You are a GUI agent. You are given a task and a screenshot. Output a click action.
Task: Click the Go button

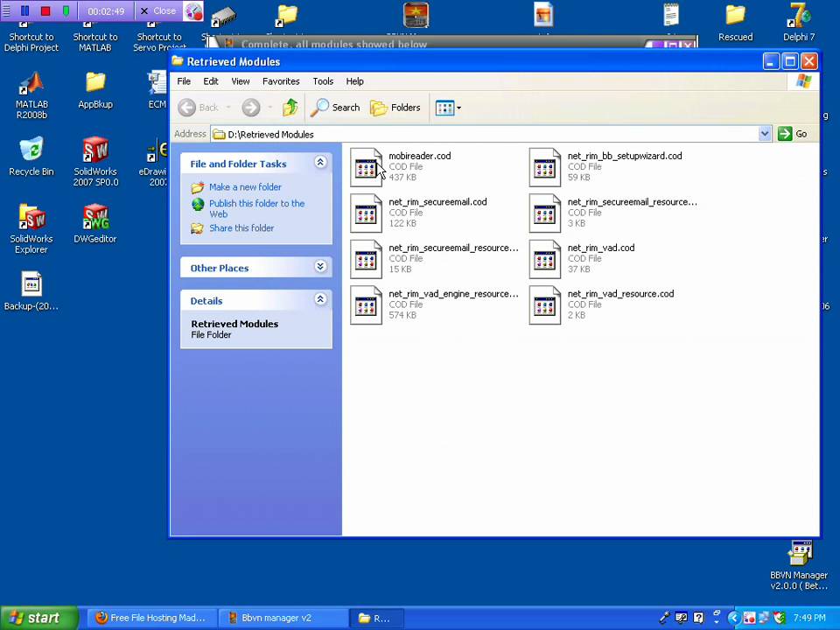pyautogui.click(x=793, y=134)
